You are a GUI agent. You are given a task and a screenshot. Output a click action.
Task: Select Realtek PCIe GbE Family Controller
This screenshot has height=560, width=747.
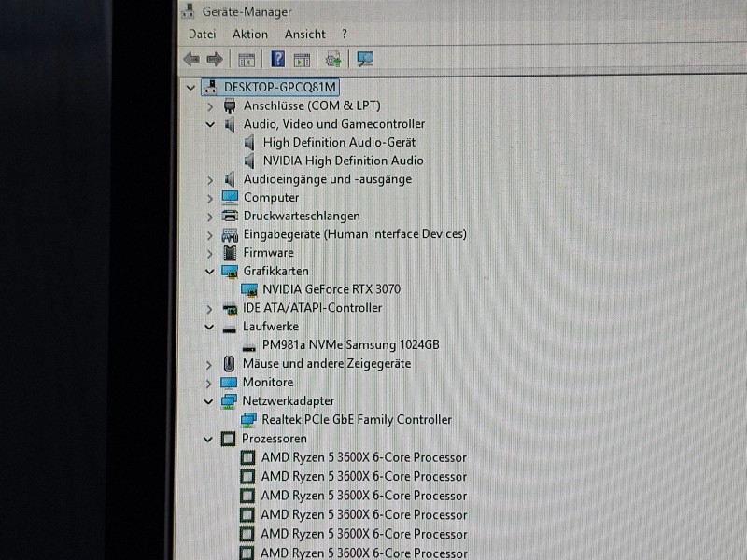point(356,420)
